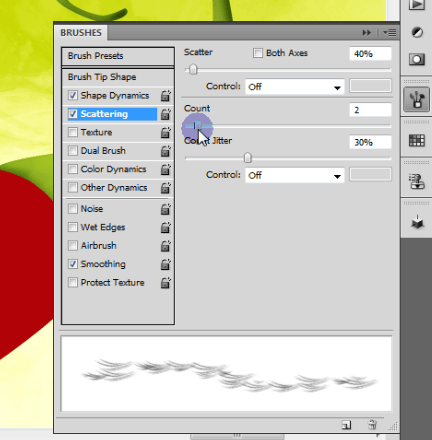Enable the Airbrush checkbox
This screenshot has height=440, width=432.
[x=73, y=246]
